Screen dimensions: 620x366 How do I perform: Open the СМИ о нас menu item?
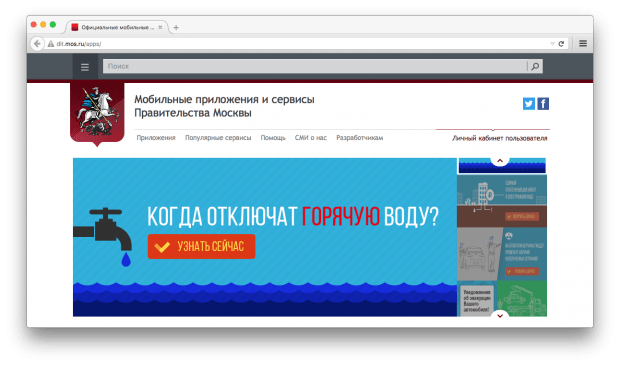[311, 138]
